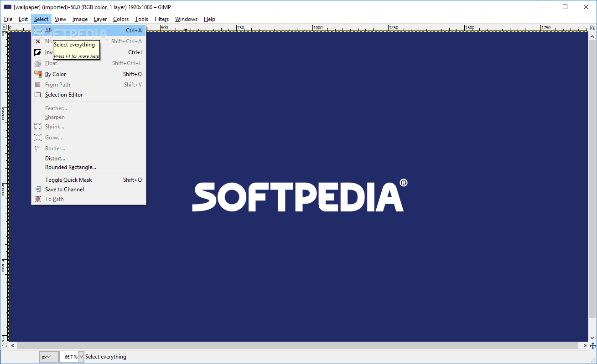
Task: Choose All in the Select menu
Action: [89, 31]
